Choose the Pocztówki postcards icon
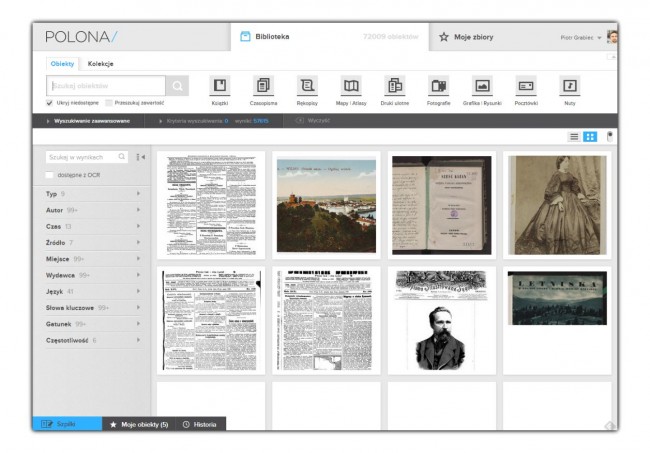 click(526, 85)
